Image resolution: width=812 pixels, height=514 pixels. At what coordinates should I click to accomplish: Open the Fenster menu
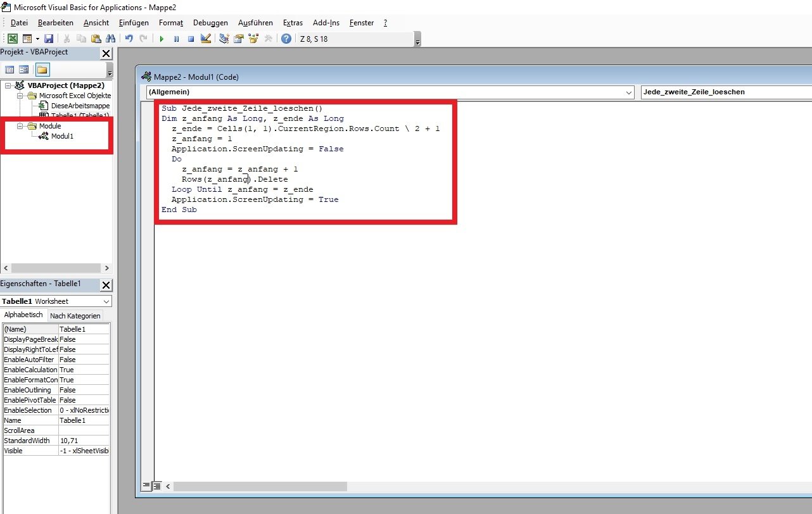point(362,23)
